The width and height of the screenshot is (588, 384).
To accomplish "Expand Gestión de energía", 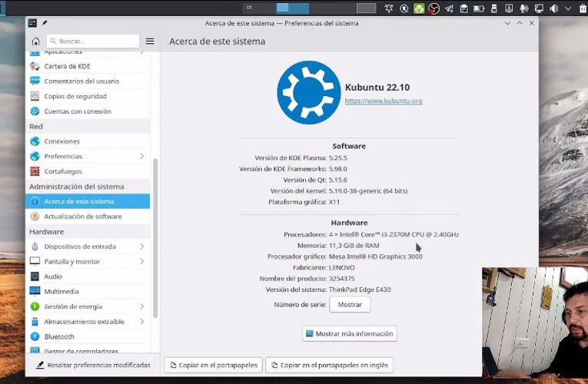I will click(x=141, y=306).
